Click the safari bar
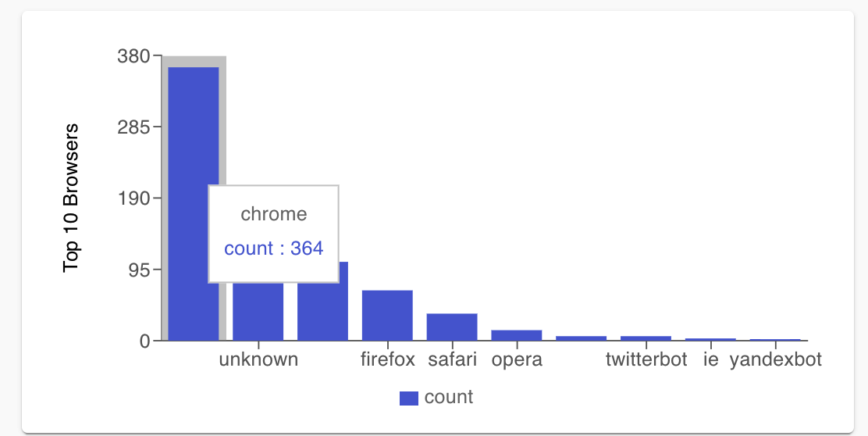This screenshot has height=436, width=868. point(452,327)
